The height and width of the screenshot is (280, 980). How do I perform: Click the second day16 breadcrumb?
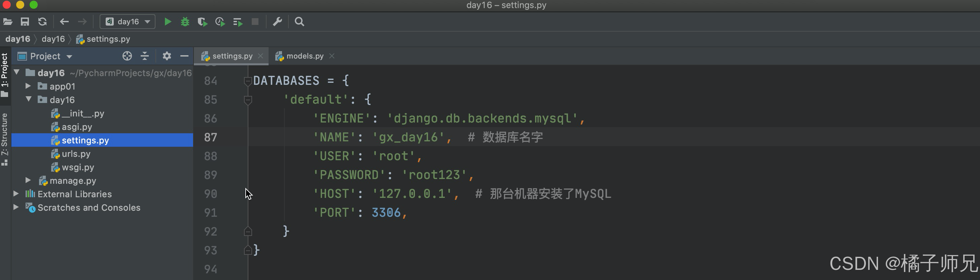tap(53, 39)
